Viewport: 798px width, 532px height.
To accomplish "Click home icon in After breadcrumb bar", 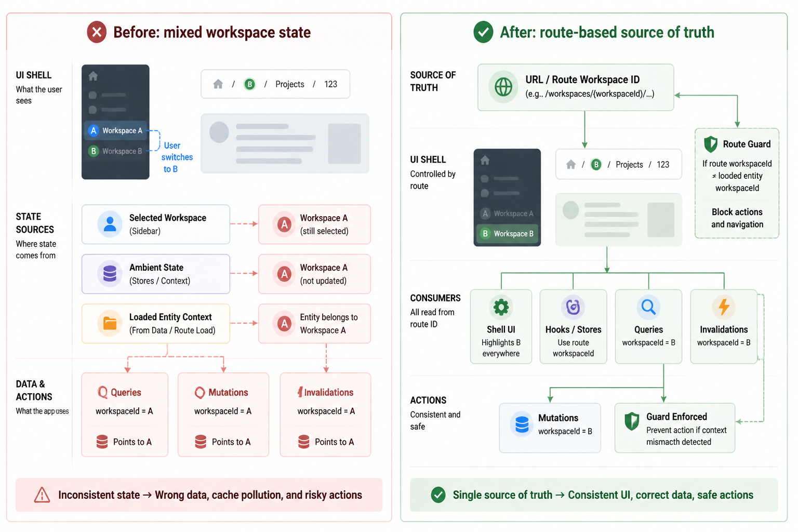I will tap(571, 165).
